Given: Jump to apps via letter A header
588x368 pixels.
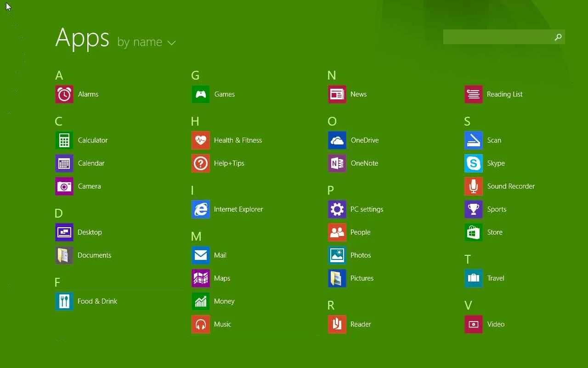Looking at the screenshot, I should click(x=59, y=75).
